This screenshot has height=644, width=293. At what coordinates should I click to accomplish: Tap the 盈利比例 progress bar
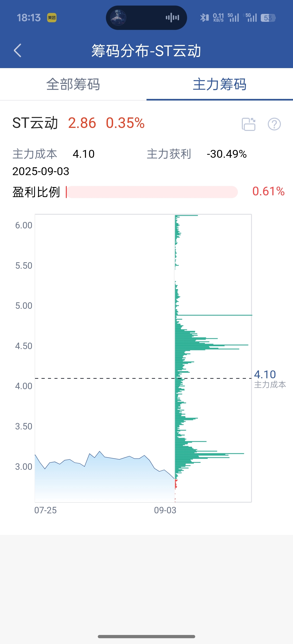pos(152,192)
